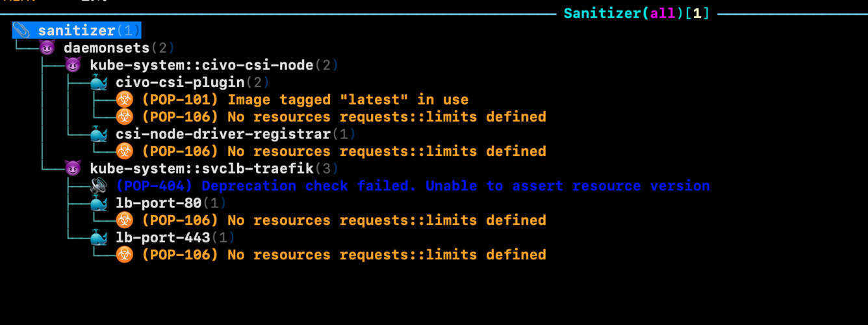Select the lb-port-443 container entry
This screenshot has width=868, height=325.
tap(163, 238)
